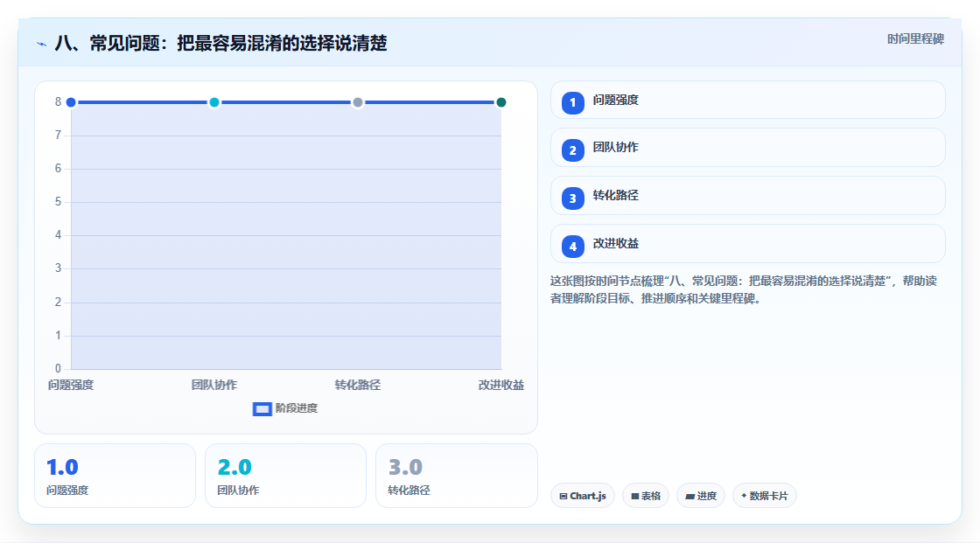Click the 数据卡片 tag
Image resolution: width=980 pixels, height=543 pixels.
765,496
